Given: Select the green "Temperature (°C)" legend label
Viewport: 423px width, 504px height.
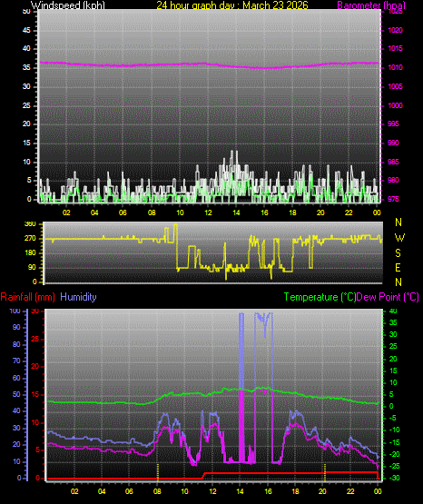Looking at the screenshot, I should click(x=320, y=297).
